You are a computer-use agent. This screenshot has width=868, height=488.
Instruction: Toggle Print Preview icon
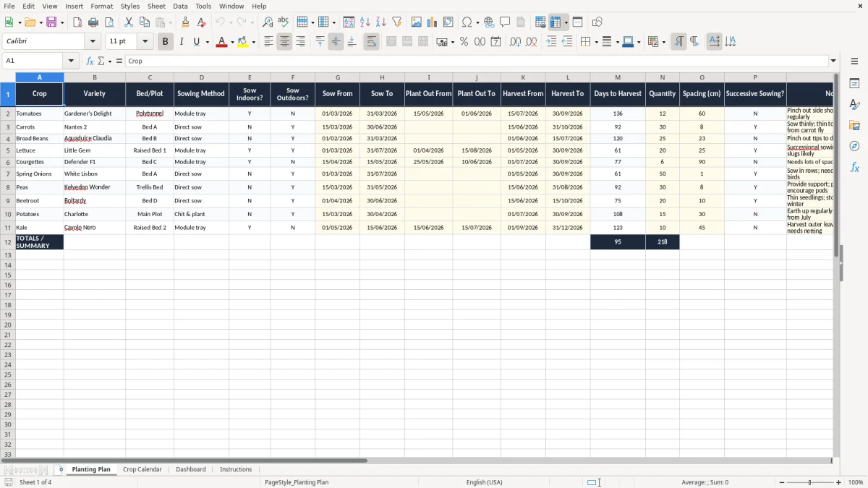point(109,22)
